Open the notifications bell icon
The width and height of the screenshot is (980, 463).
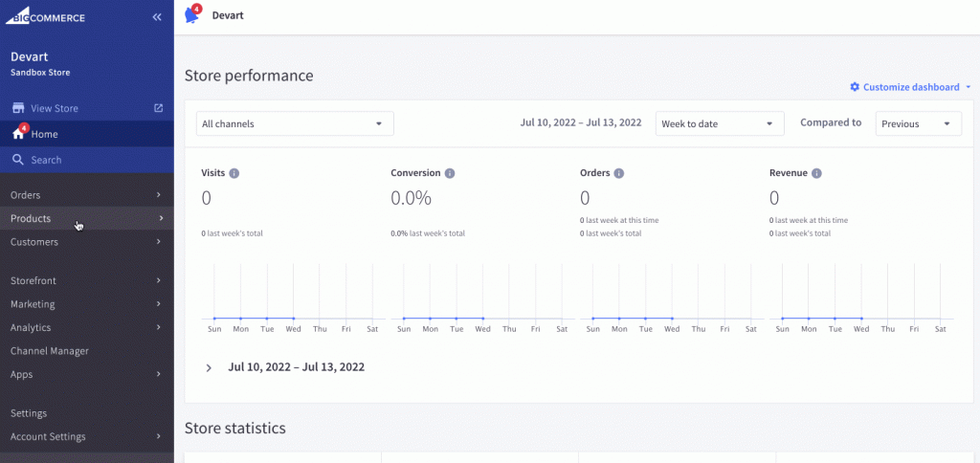click(x=191, y=15)
